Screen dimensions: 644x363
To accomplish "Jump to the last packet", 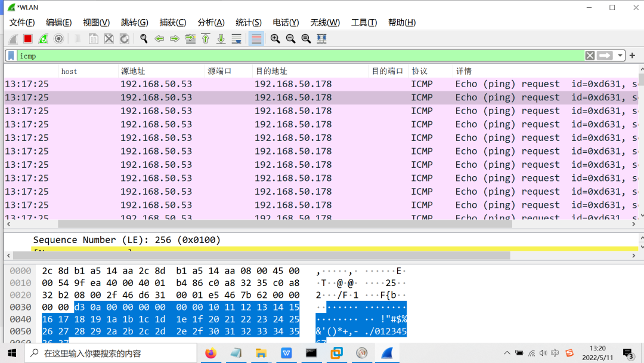I will point(221,39).
